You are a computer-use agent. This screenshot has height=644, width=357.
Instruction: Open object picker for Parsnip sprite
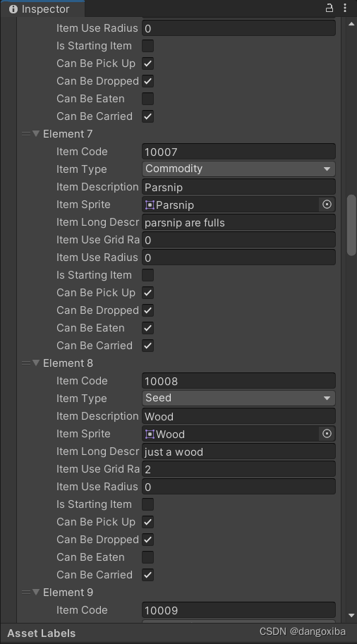327,205
